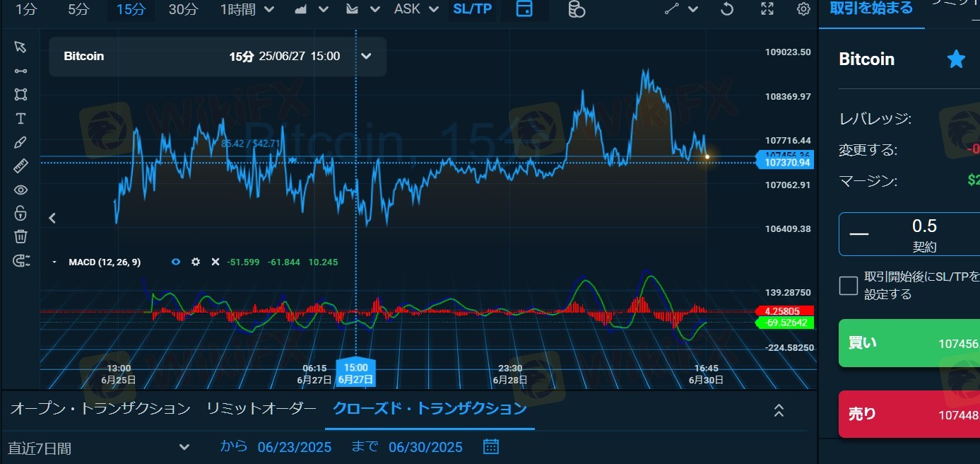Click the reset chart refresh icon

click(x=726, y=9)
